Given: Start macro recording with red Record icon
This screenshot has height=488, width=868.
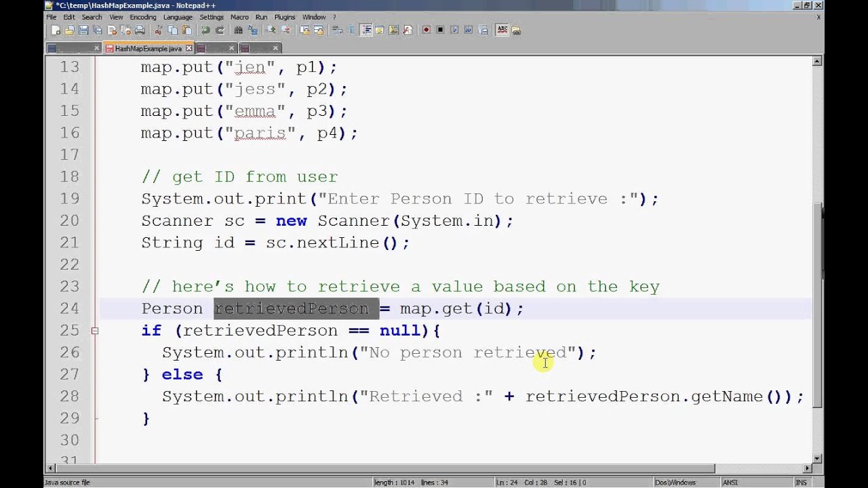Looking at the screenshot, I should [426, 30].
